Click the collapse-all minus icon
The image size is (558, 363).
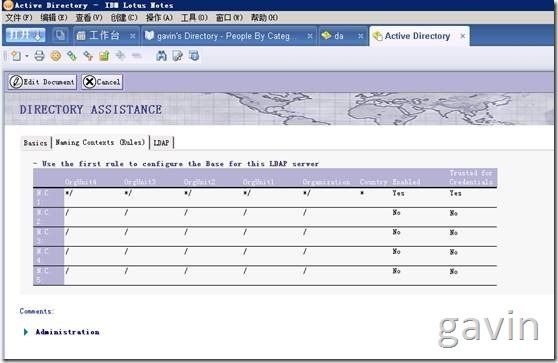pos(137,56)
